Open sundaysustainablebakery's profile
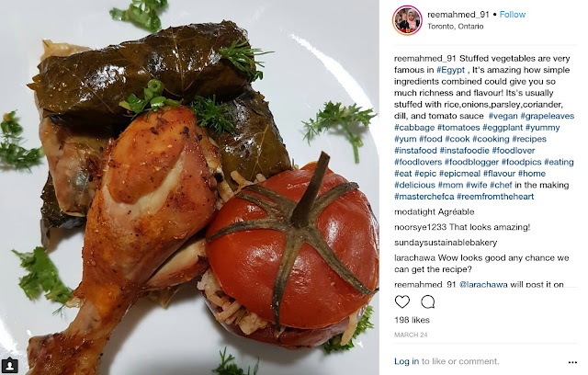 pyautogui.click(x=446, y=243)
